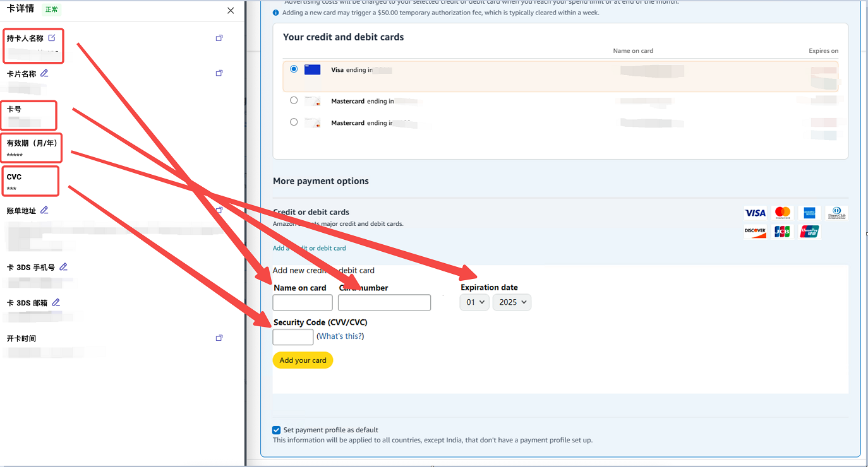
Task: Copy the 卡片名称 value using its copy icon
Action: 219,73
